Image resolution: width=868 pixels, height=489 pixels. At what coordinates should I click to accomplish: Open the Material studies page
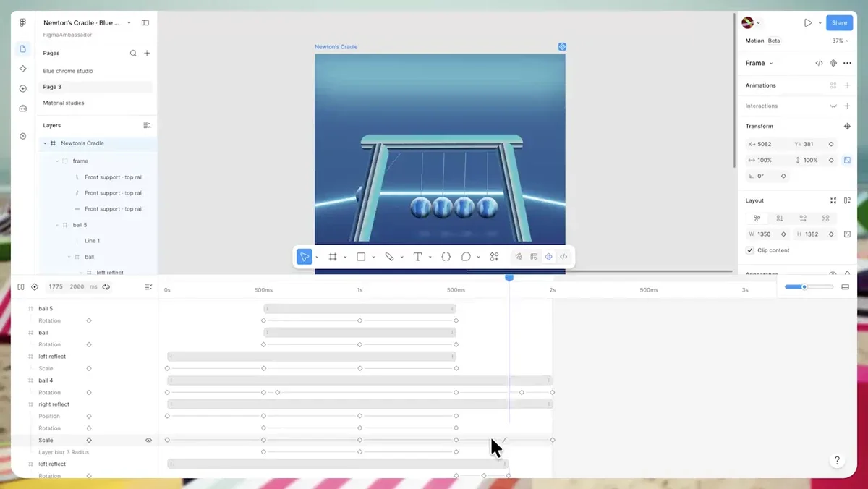click(x=64, y=103)
